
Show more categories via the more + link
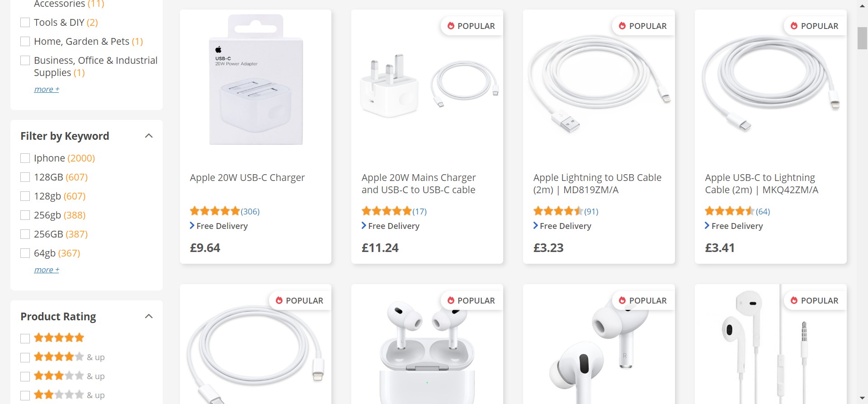pyautogui.click(x=47, y=89)
